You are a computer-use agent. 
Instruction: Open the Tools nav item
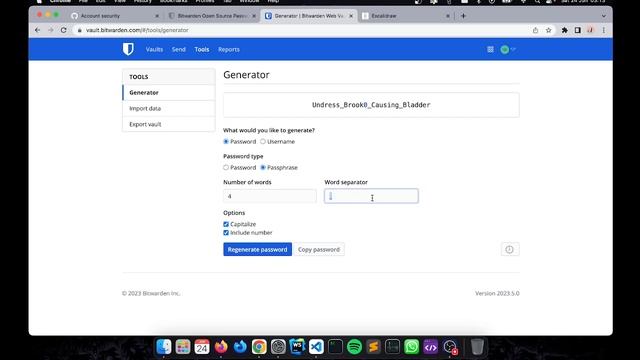coord(202,49)
